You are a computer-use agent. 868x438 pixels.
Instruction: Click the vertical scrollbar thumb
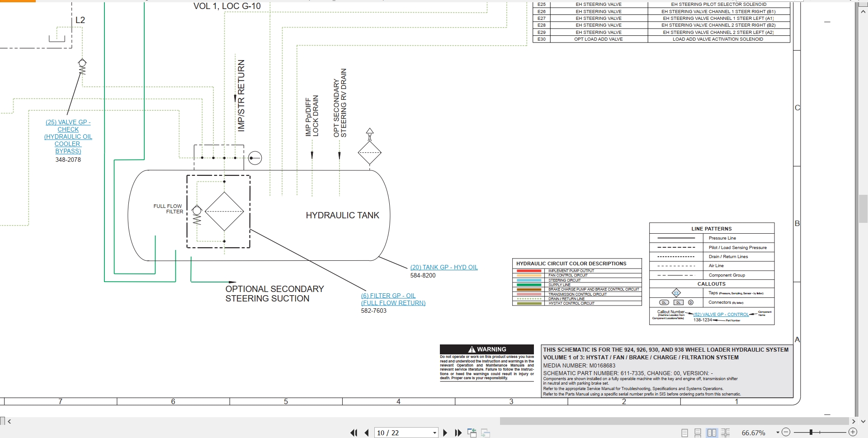point(863,209)
